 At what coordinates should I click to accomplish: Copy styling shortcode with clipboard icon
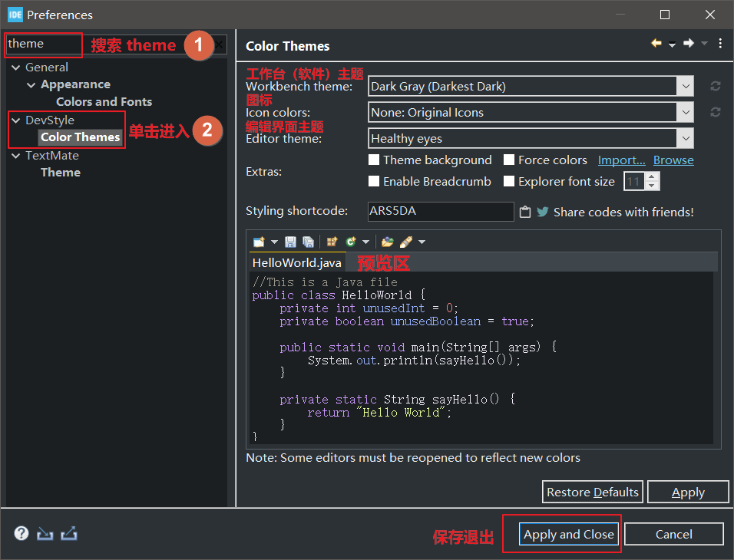pos(525,212)
